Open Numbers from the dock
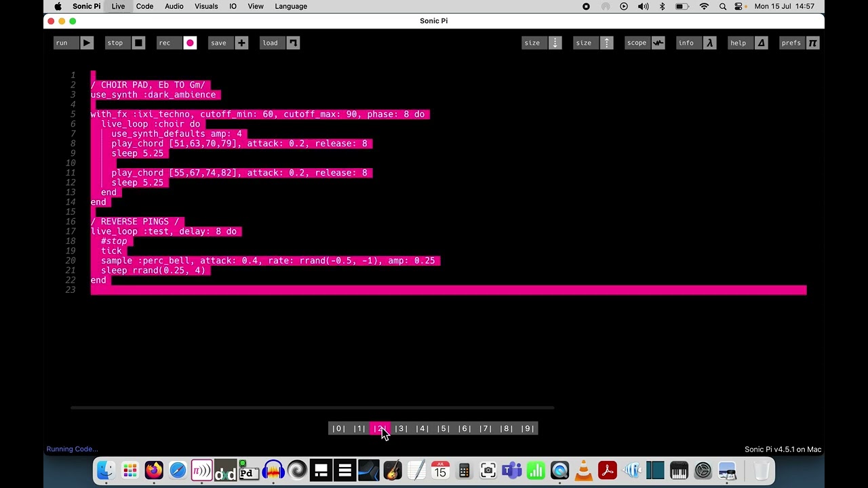The height and width of the screenshot is (488, 868). [536, 470]
